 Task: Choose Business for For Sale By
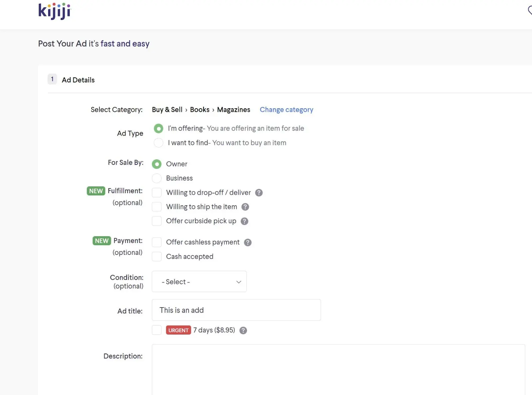point(157,178)
